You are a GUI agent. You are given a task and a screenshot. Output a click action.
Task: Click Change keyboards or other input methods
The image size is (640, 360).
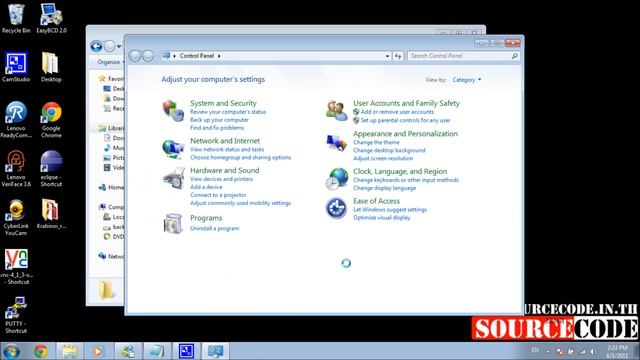click(x=406, y=180)
